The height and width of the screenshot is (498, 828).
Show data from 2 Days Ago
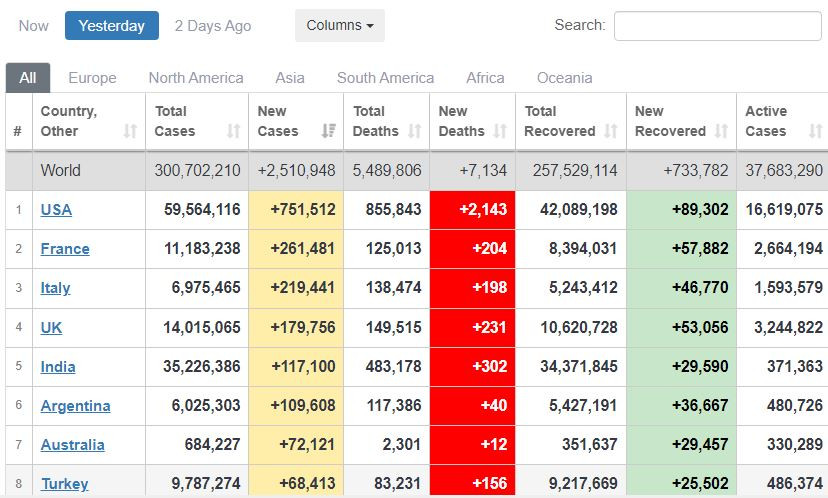(x=213, y=25)
